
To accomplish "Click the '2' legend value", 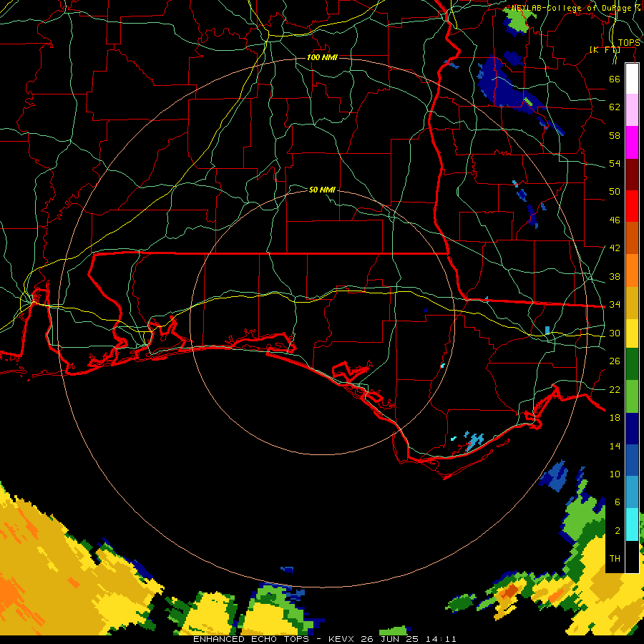I will click(617, 530).
